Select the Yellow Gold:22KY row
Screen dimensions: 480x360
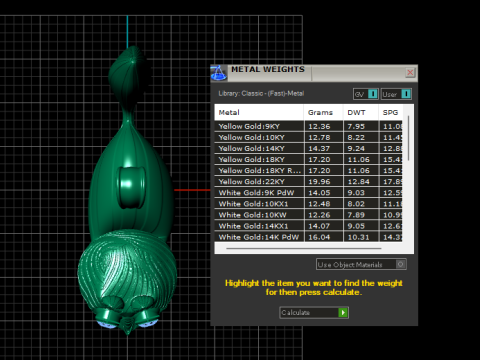tap(308, 182)
